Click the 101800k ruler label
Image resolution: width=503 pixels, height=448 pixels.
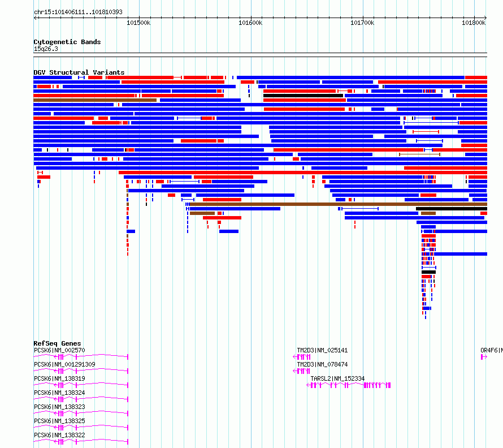click(x=474, y=23)
